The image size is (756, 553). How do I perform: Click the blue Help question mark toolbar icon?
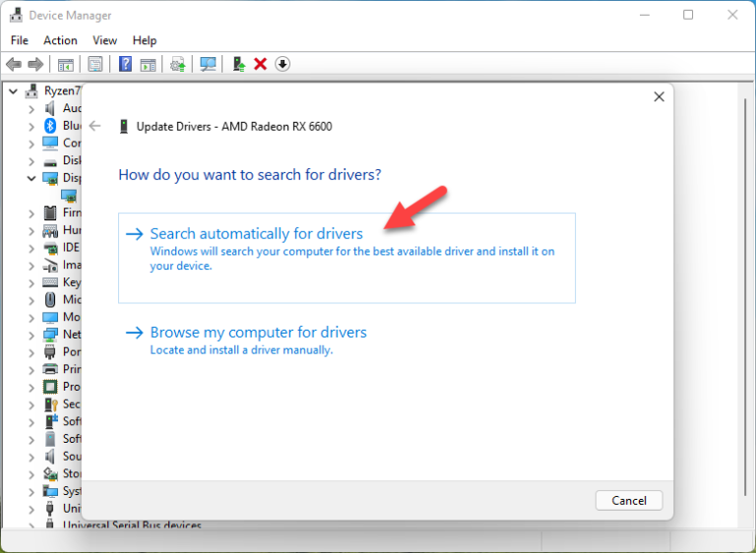coord(125,64)
